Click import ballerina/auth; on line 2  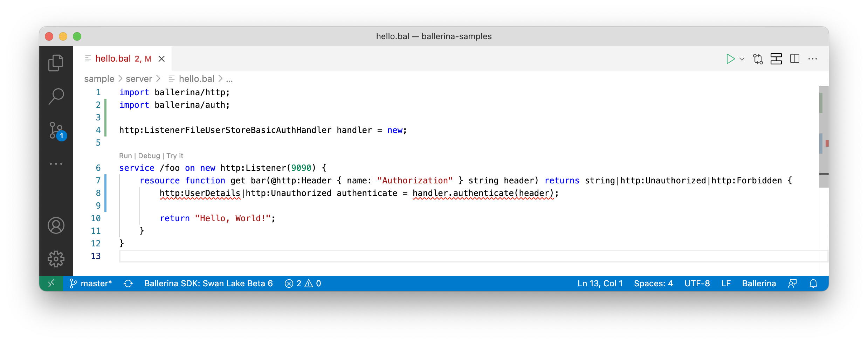(x=174, y=105)
